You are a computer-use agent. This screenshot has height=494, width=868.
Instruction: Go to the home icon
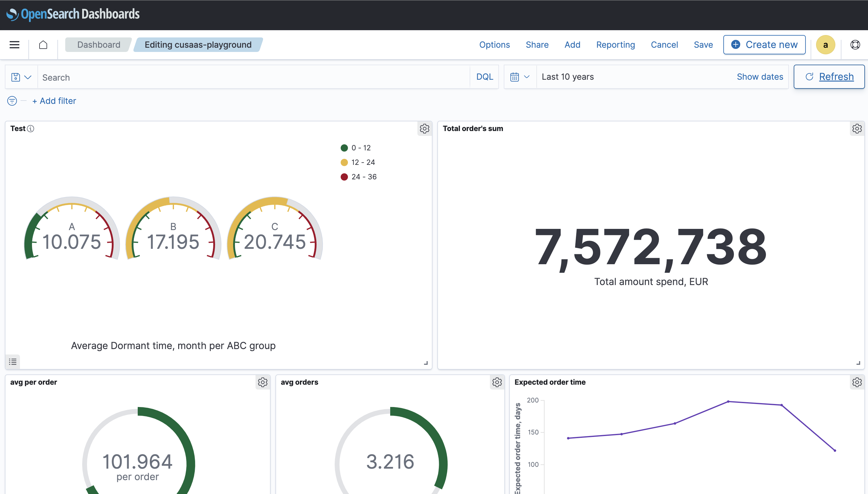43,45
